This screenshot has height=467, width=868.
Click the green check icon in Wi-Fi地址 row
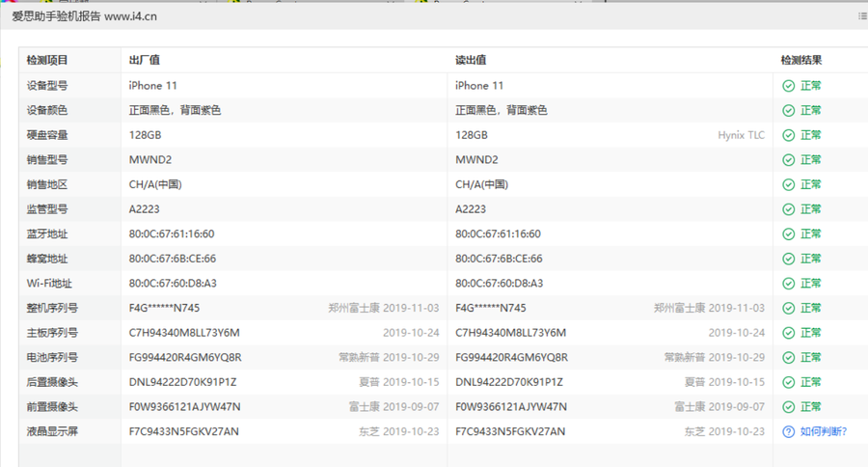[x=788, y=284]
